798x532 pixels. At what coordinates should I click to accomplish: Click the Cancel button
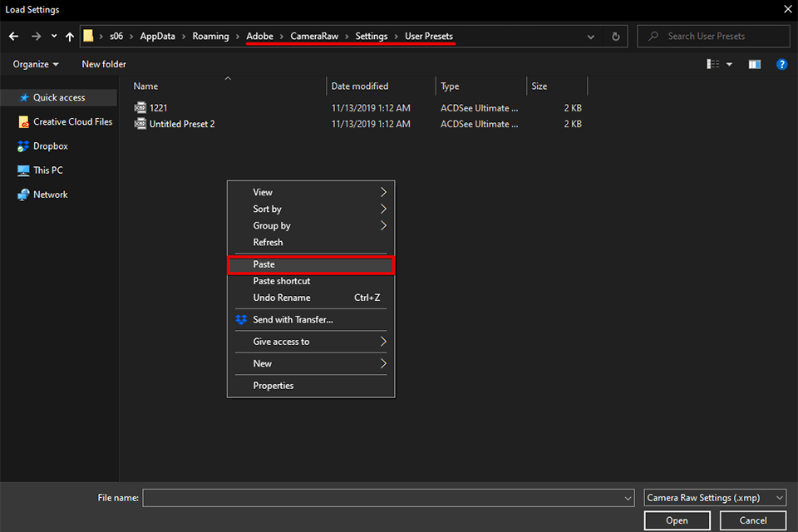pos(753,520)
